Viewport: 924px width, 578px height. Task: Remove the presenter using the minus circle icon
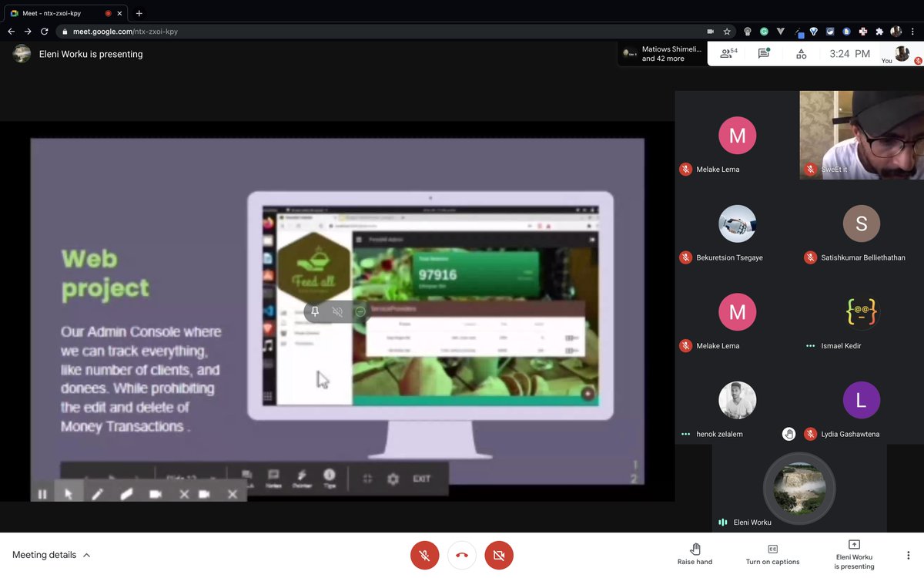click(x=360, y=311)
